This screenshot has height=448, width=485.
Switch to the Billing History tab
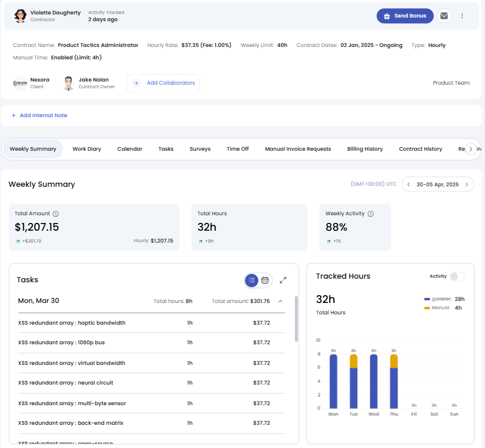365,149
